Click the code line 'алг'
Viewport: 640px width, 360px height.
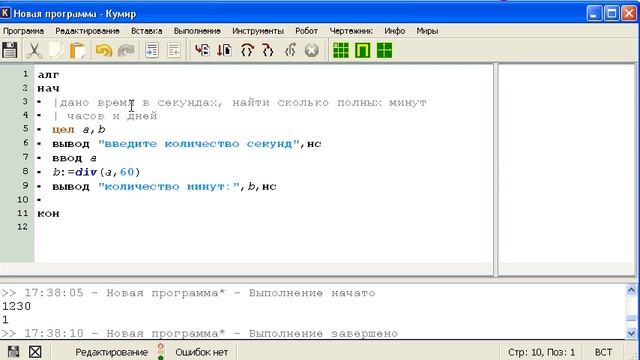tap(49, 75)
